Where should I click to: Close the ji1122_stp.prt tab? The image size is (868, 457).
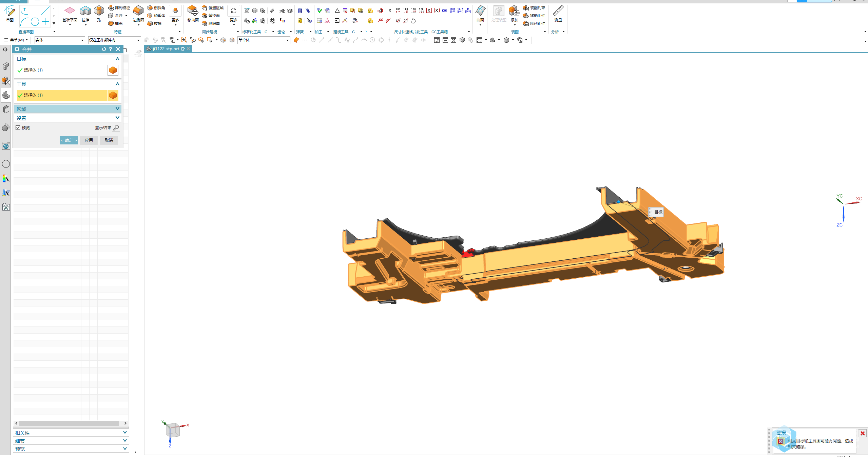click(x=188, y=49)
